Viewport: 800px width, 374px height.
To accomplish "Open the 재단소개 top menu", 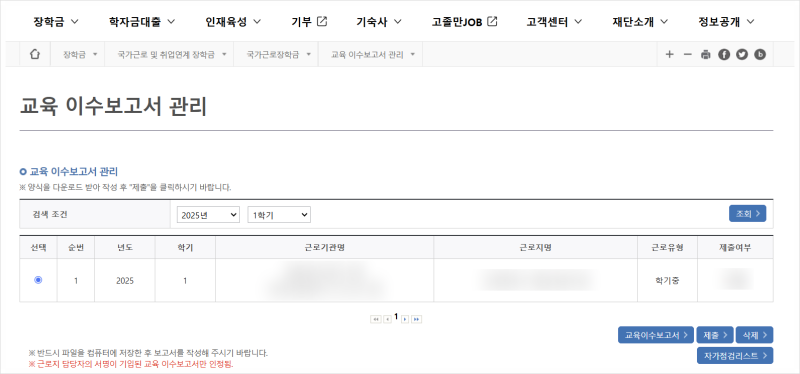I will click(x=640, y=21).
